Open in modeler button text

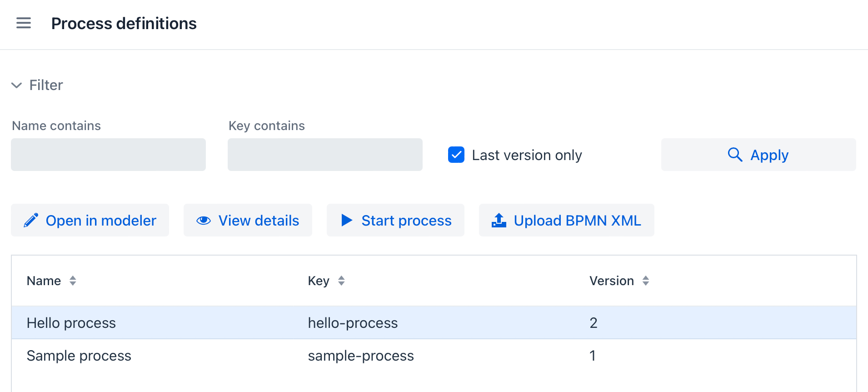coord(101,221)
